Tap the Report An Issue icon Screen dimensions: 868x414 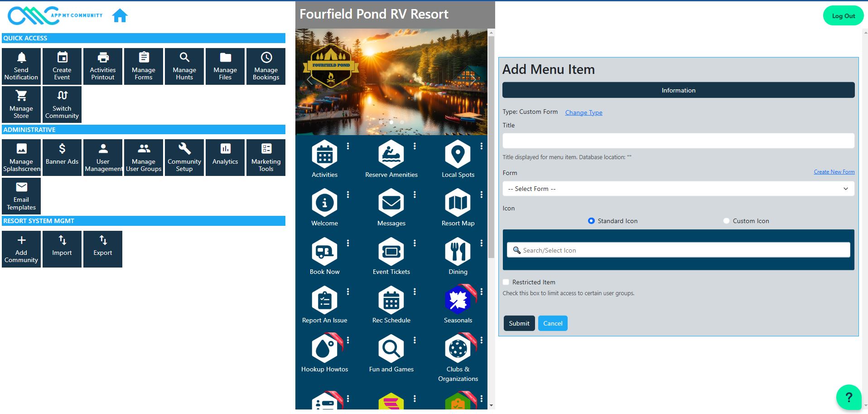point(324,300)
